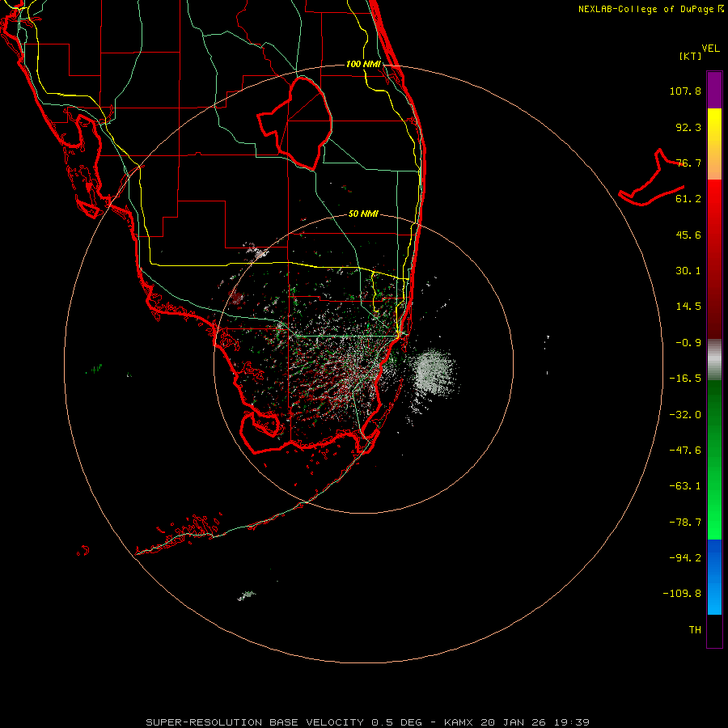This screenshot has width=728, height=728.
Task: Click the 107.8 legend value
Action: tap(685, 91)
